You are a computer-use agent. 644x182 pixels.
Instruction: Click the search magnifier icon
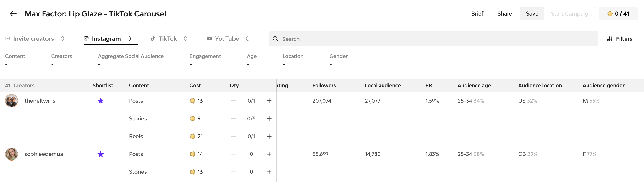click(x=275, y=39)
